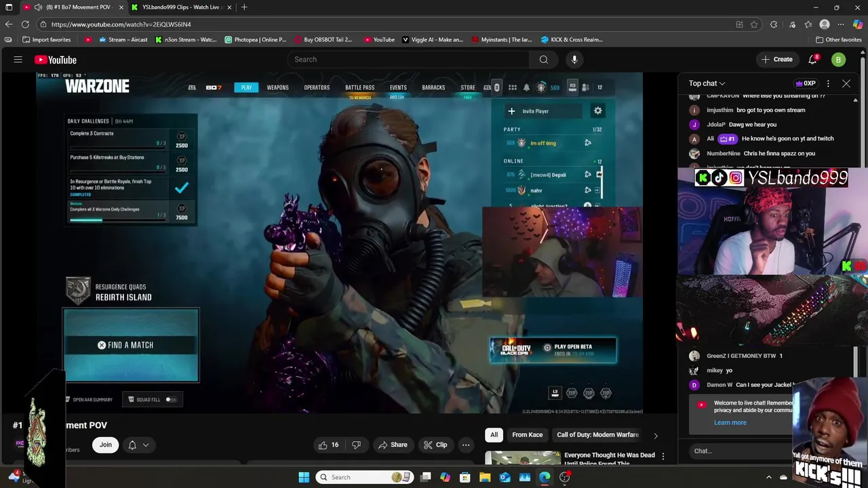The height and width of the screenshot is (488, 868).
Task: Open a new browser tab
Action: (x=244, y=7)
